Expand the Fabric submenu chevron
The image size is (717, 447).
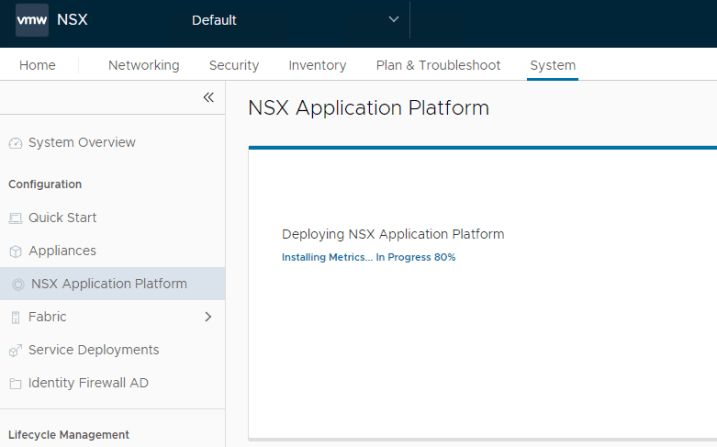pos(208,317)
